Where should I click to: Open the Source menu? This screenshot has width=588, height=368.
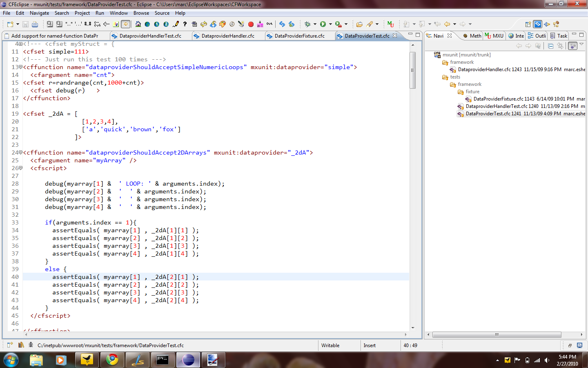(162, 13)
